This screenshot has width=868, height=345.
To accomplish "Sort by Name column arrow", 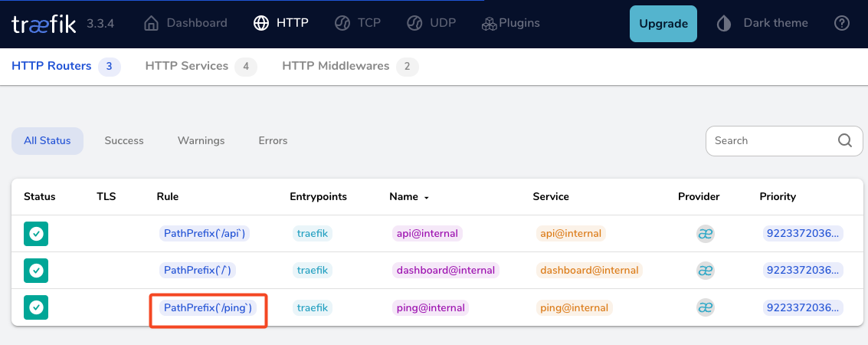I will click(426, 198).
